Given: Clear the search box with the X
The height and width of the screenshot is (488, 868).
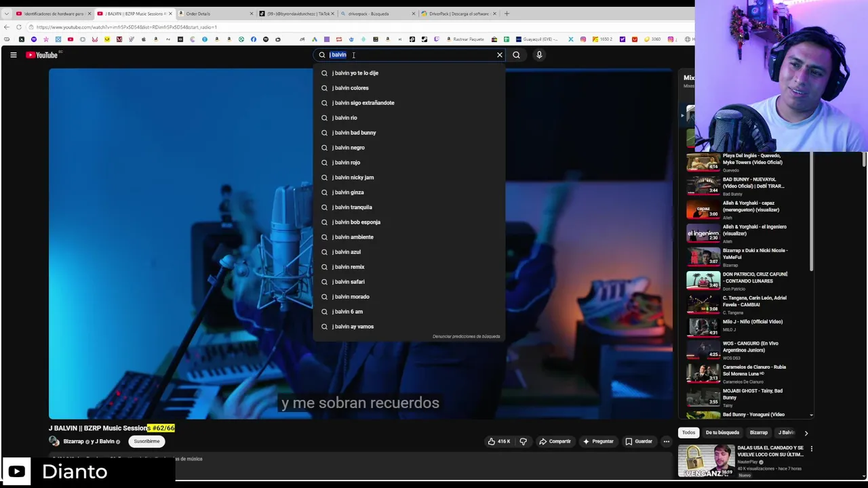Looking at the screenshot, I should [x=500, y=55].
